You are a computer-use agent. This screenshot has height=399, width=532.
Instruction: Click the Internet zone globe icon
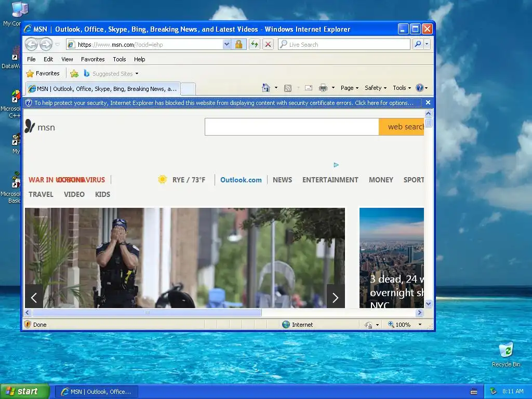tap(286, 324)
